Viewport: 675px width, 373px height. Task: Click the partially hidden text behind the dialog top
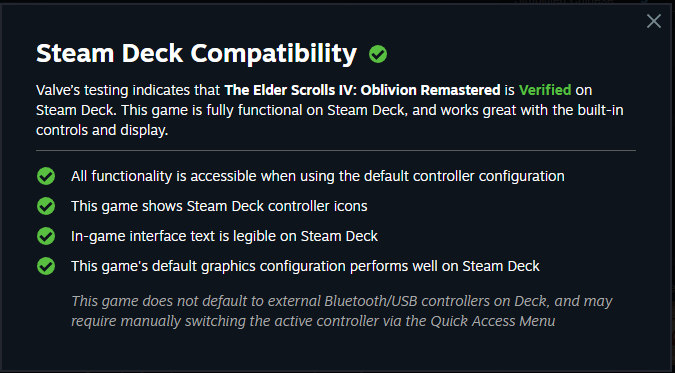coord(564,2)
